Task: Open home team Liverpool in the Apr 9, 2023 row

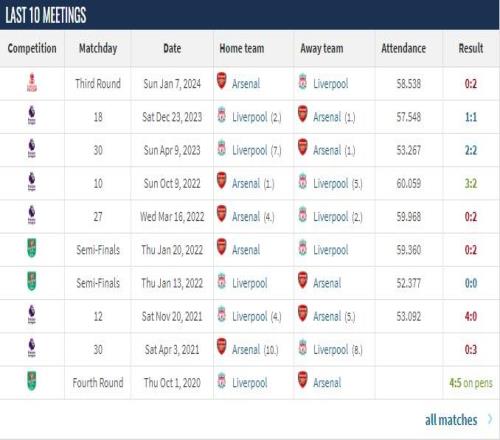Action: click(x=250, y=150)
